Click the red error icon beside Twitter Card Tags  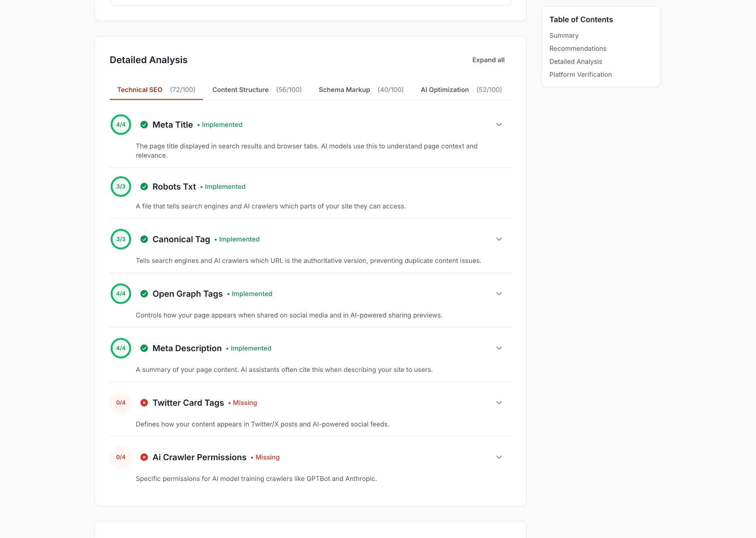tap(144, 403)
